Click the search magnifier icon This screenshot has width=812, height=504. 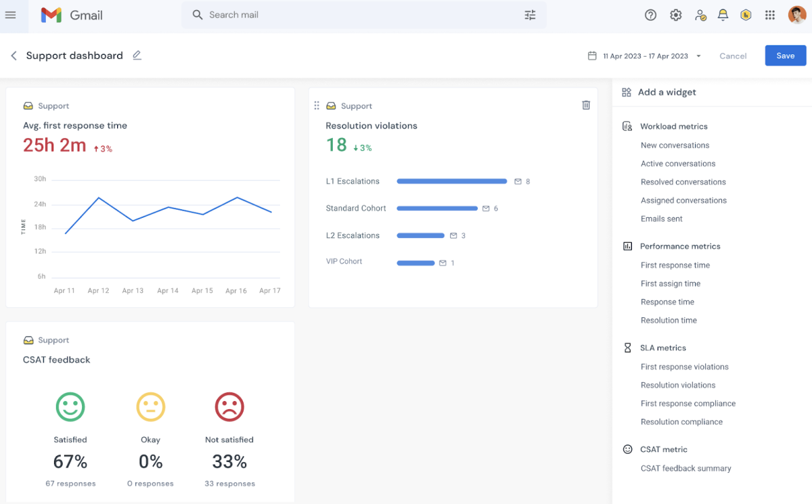[x=198, y=15]
